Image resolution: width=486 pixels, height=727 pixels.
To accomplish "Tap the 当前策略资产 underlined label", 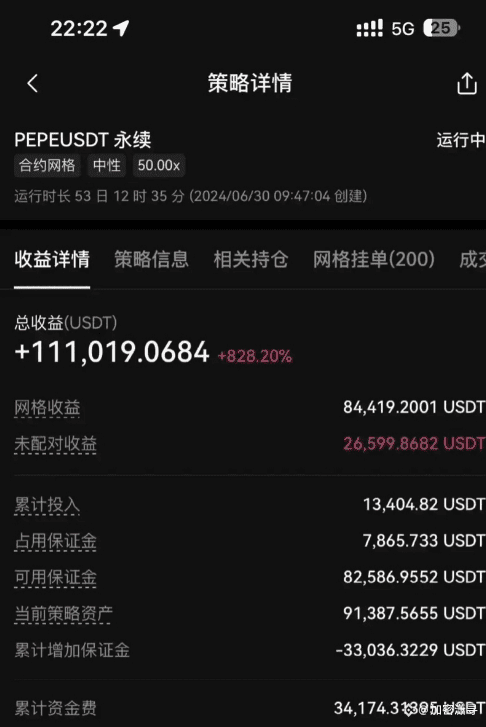I will (64, 614).
